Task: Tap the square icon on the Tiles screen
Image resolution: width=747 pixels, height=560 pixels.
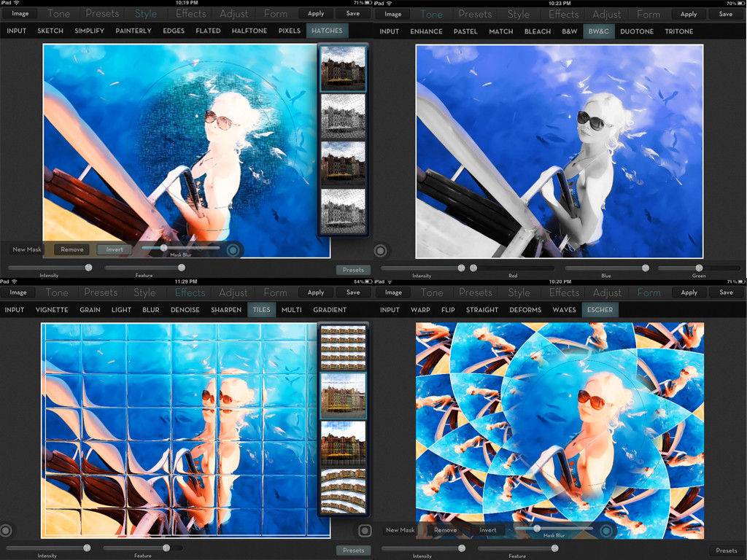Action: click(x=365, y=531)
